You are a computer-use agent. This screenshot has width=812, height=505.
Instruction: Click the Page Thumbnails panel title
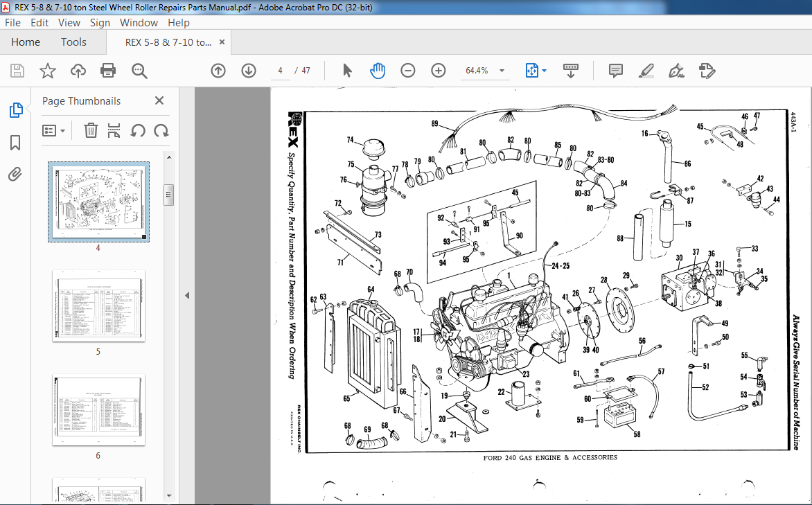coord(81,101)
